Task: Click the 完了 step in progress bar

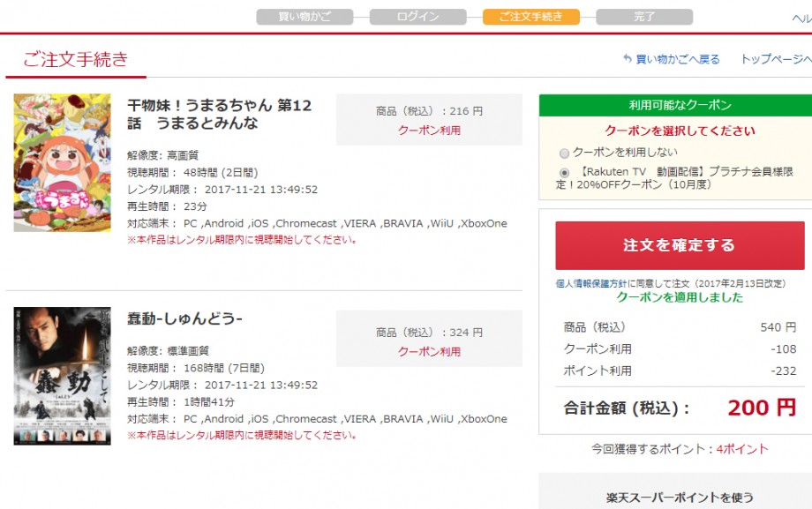Action: coord(643,17)
